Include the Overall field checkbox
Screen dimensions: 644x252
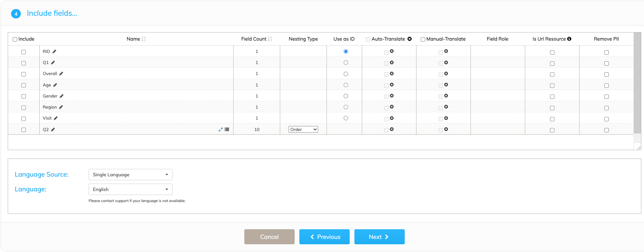click(x=23, y=74)
